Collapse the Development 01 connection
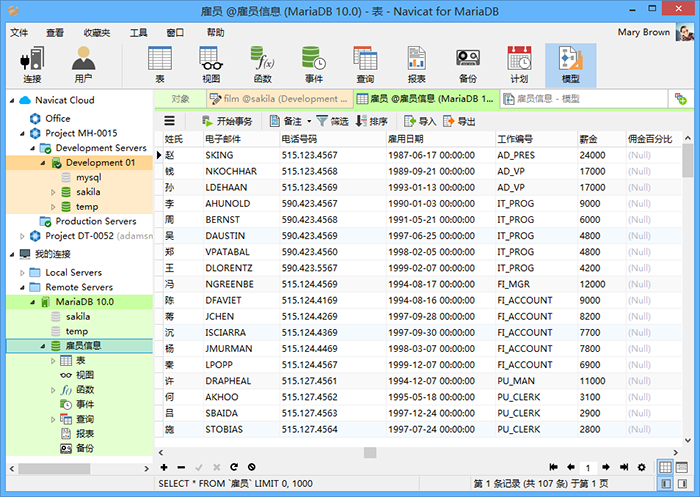700x497 pixels. 43,163
